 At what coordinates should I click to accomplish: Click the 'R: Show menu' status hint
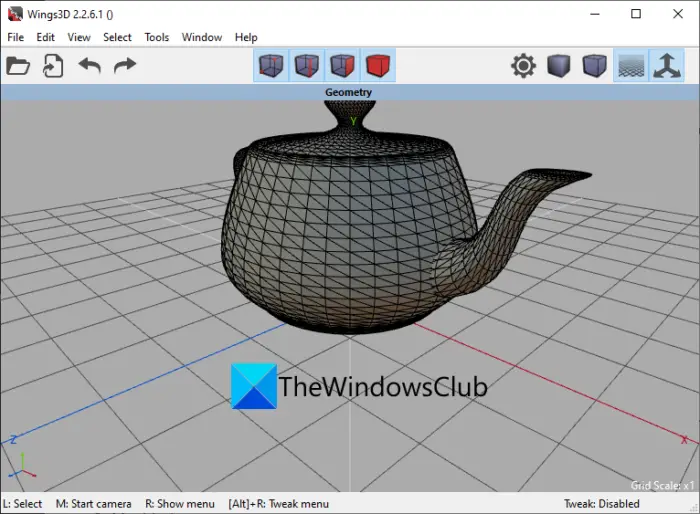(180, 504)
